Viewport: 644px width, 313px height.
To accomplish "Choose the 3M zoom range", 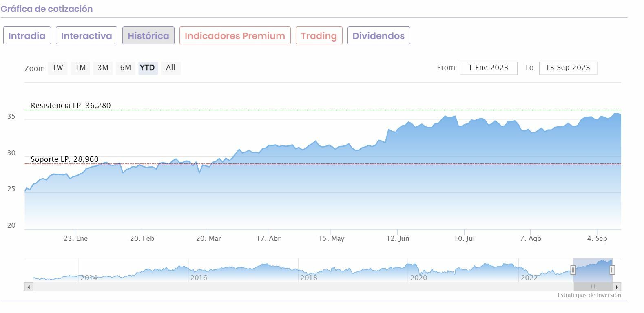I will [x=103, y=68].
